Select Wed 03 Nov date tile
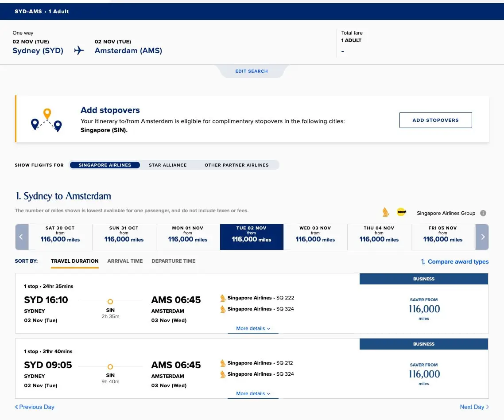The height and width of the screenshot is (420, 504). (x=315, y=237)
